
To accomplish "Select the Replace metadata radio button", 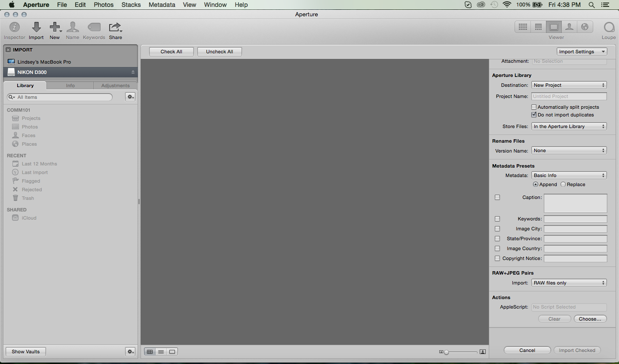I will (x=563, y=184).
